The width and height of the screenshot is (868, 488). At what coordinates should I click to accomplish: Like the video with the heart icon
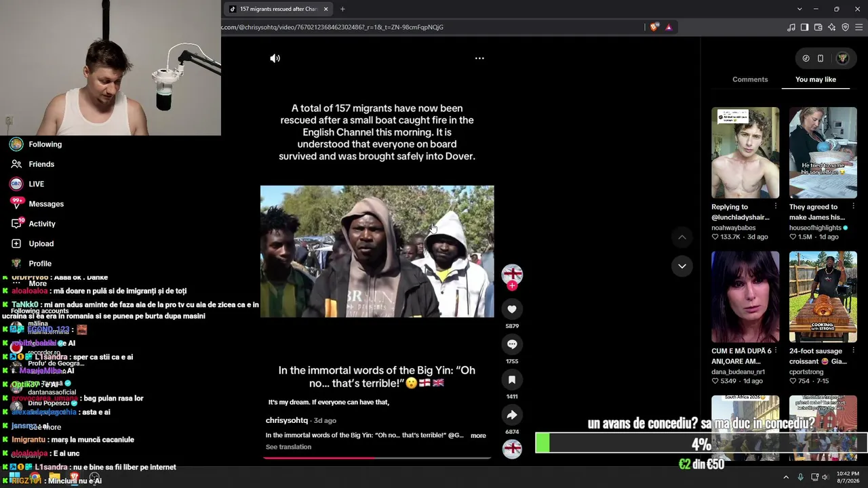(x=512, y=309)
